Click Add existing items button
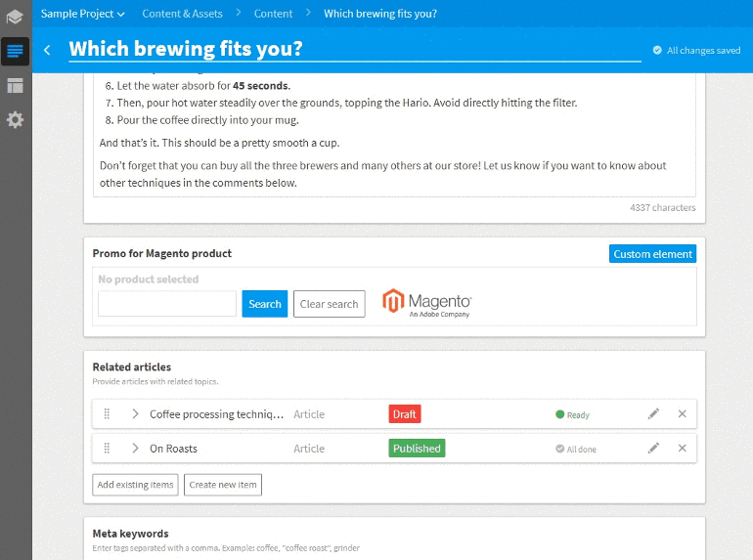The height and width of the screenshot is (560, 753). click(135, 485)
